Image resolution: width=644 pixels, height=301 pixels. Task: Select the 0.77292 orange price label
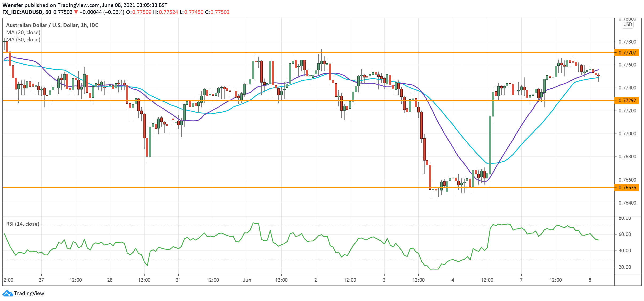[x=627, y=100]
